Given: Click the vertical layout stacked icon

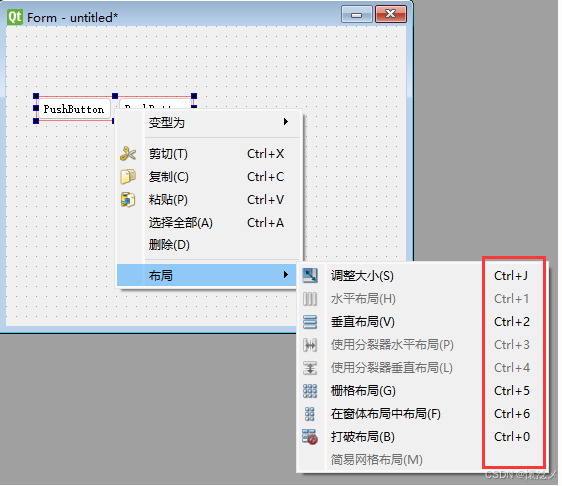Looking at the screenshot, I should click(x=310, y=321).
